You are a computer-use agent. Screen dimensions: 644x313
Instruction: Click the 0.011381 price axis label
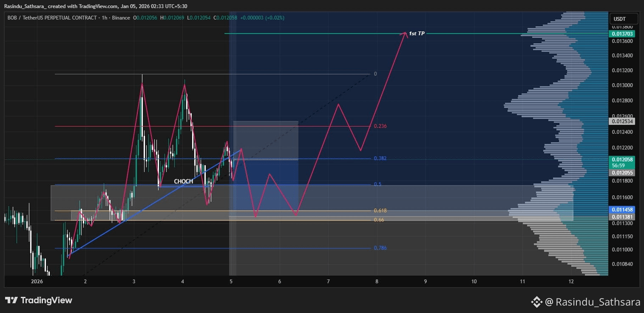[623, 217]
